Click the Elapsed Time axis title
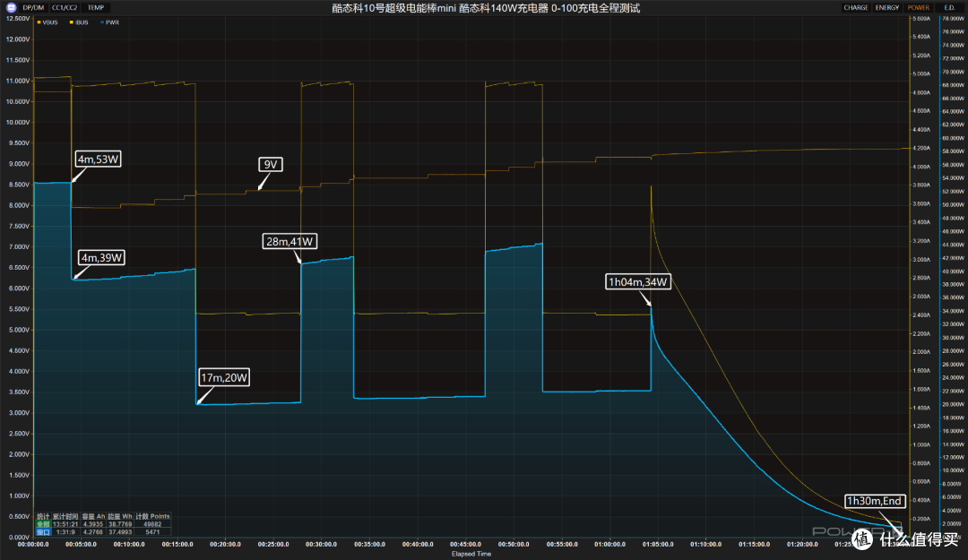Screen dimensions: 968x560 pyautogui.click(x=471, y=554)
